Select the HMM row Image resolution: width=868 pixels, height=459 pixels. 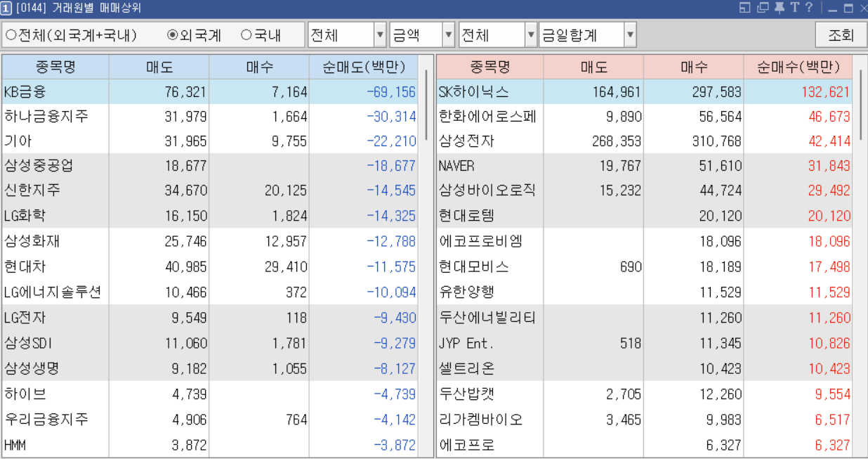pyautogui.click(x=210, y=445)
